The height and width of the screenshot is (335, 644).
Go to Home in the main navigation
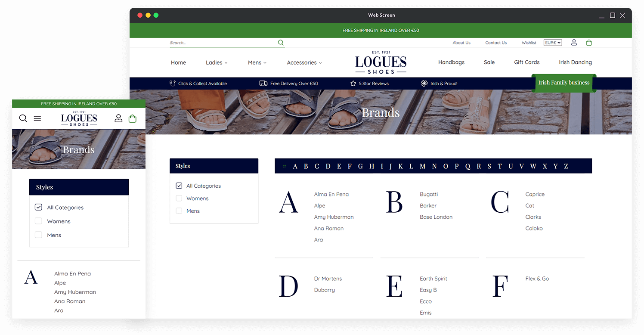click(178, 62)
